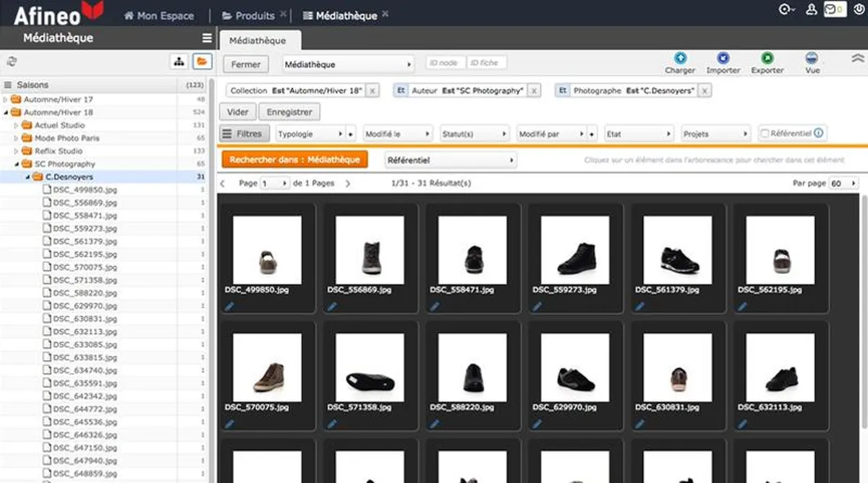Toggle the Référentiel checkbox
The image size is (868, 483).
pos(765,134)
